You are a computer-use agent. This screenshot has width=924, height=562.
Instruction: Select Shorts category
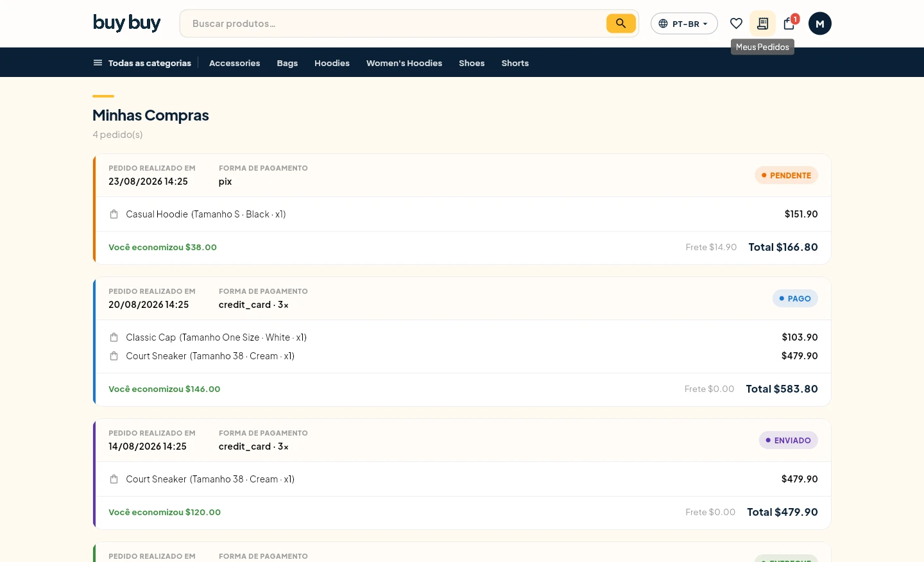[515, 63]
